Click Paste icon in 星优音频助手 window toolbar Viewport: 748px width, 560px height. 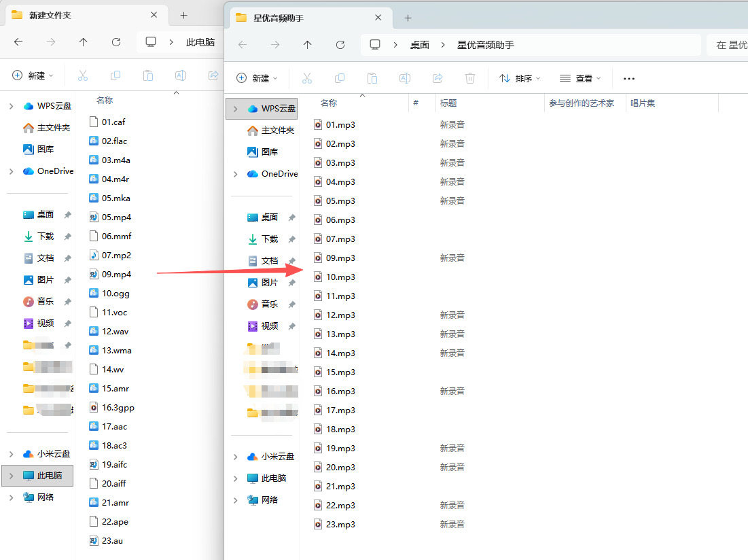(372, 78)
